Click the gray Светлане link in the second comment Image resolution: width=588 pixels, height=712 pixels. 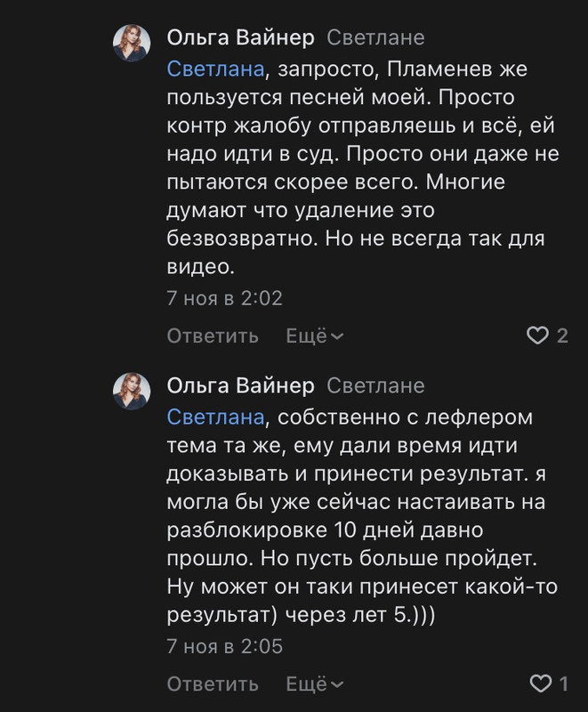pos(375,385)
